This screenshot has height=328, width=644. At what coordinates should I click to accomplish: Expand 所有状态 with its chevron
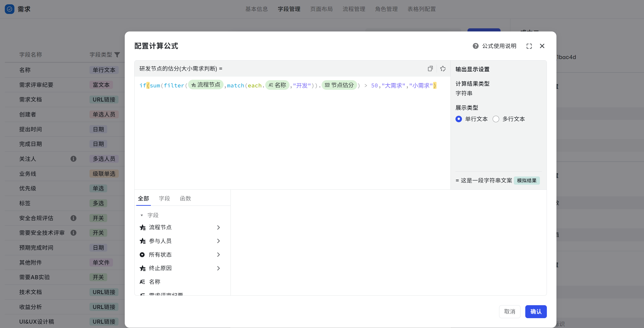click(x=218, y=255)
